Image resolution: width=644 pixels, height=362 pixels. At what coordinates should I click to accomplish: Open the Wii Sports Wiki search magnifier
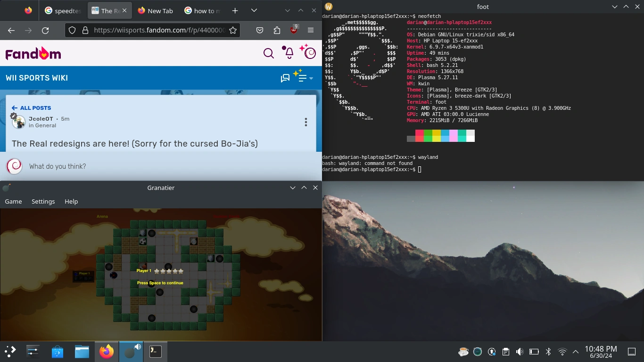[268, 53]
